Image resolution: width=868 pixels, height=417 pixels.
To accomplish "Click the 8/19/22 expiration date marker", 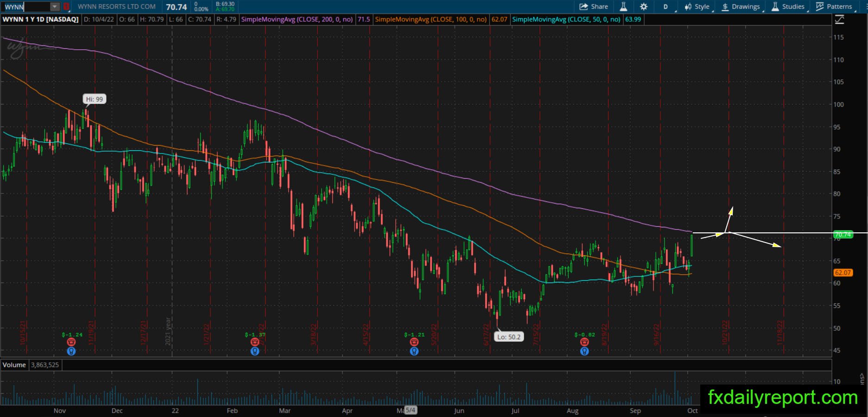I will click(x=604, y=334).
